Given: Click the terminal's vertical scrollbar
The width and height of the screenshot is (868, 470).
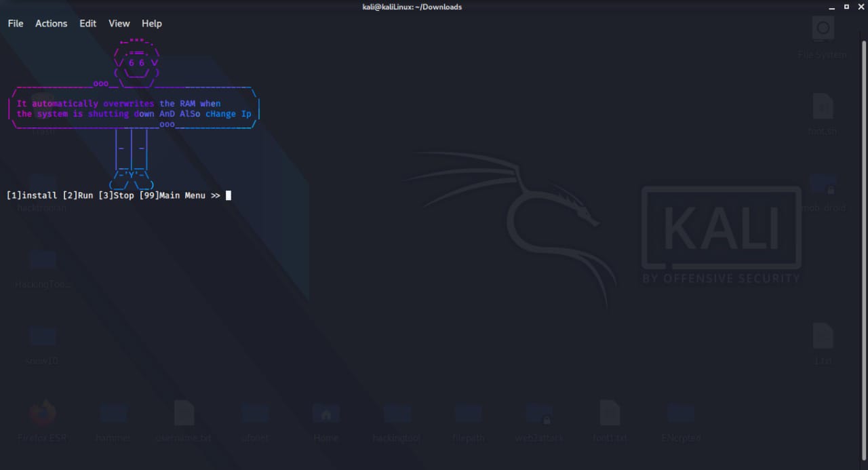Looking at the screenshot, I should [864, 251].
